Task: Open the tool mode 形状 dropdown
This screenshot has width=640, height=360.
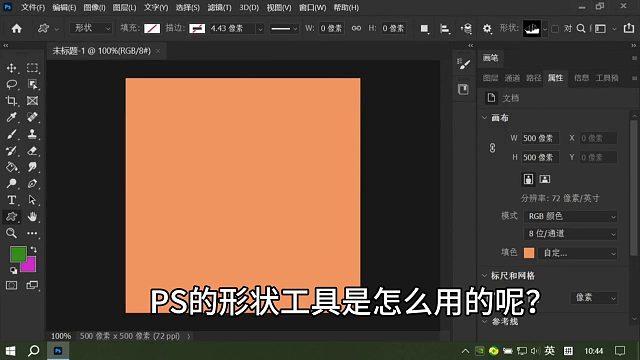Action: [91, 28]
